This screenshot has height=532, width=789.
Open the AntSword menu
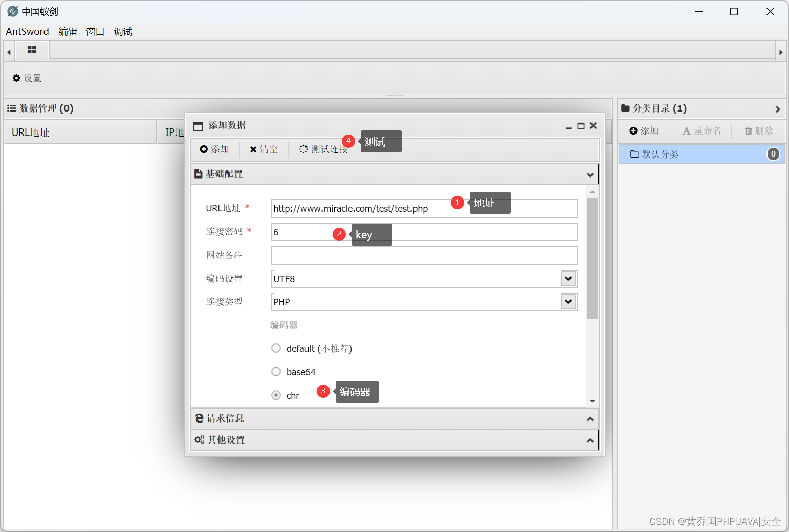(x=27, y=31)
